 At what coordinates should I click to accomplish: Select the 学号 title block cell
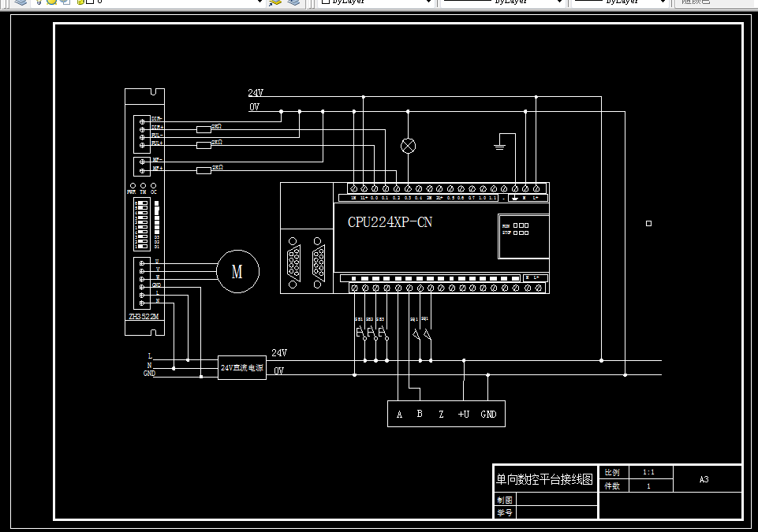(505, 512)
